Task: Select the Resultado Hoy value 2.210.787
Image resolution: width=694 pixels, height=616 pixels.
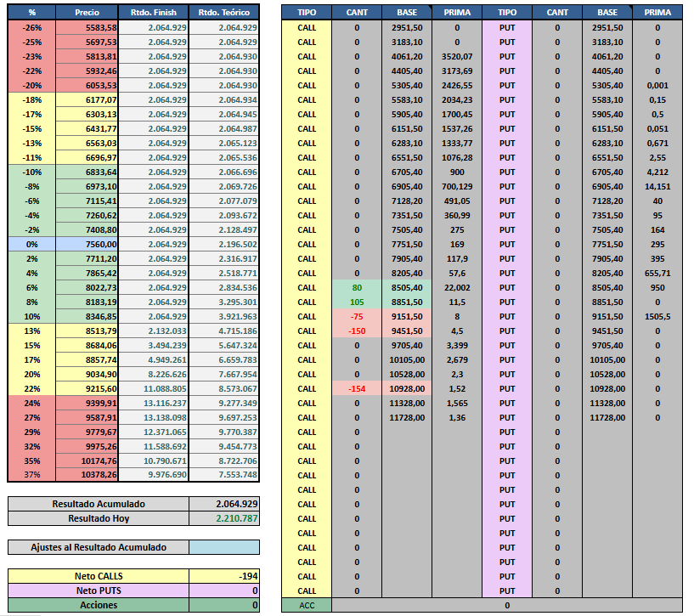Action: click(x=224, y=518)
